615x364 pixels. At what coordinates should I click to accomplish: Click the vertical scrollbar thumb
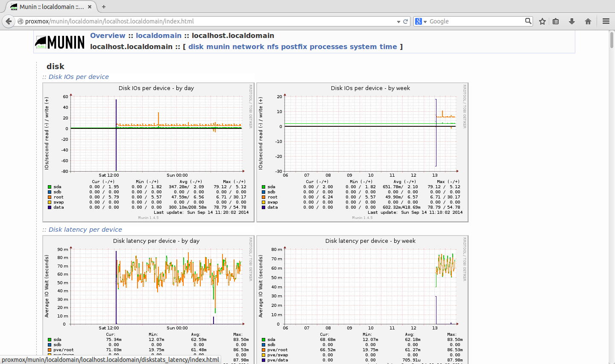612,41
